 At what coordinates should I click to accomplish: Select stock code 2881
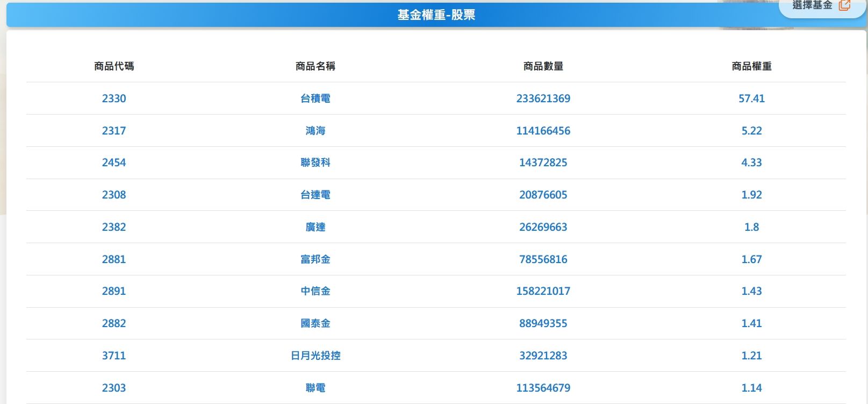114,259
